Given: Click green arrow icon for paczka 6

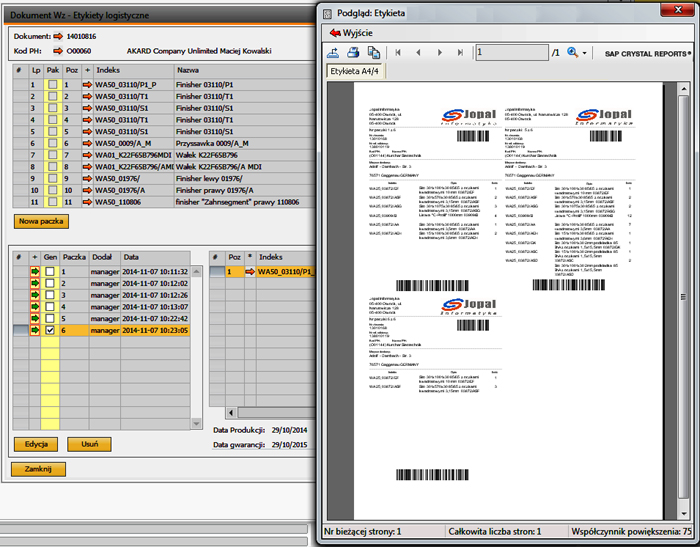Looking at the screenshot, I should tap(35, 330).
